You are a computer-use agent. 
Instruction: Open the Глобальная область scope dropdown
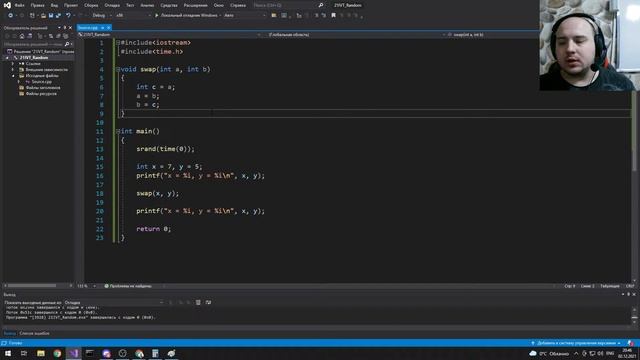tap(354, 35)
